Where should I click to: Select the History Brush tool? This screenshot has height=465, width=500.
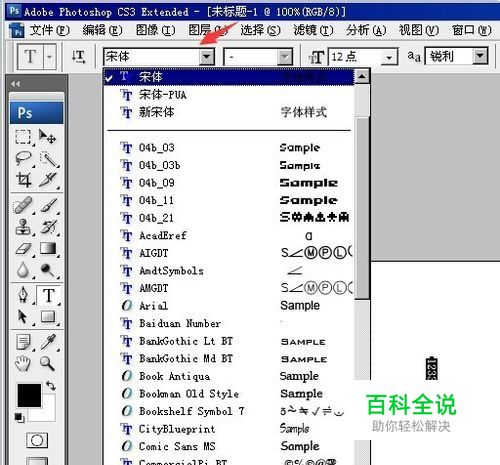(49, 227)
